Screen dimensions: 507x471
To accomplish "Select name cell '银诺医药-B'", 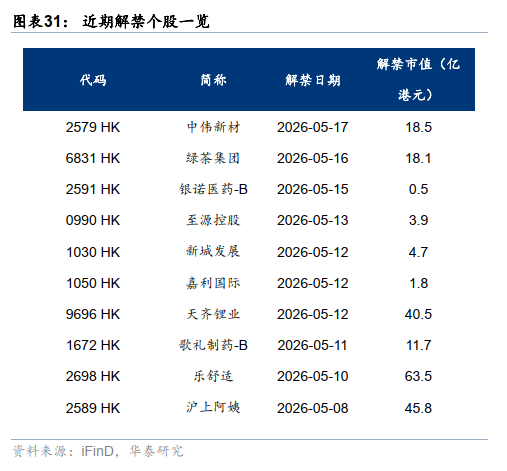I will (213, 189).
